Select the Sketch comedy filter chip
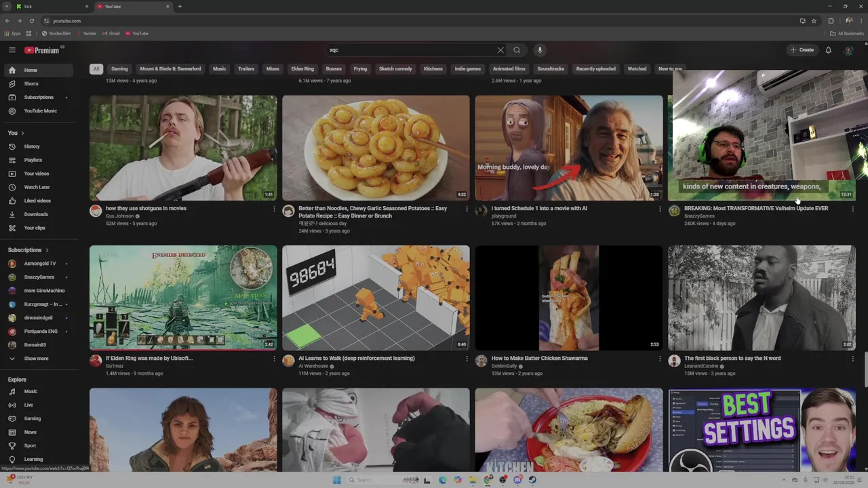 tap(395, 68)
